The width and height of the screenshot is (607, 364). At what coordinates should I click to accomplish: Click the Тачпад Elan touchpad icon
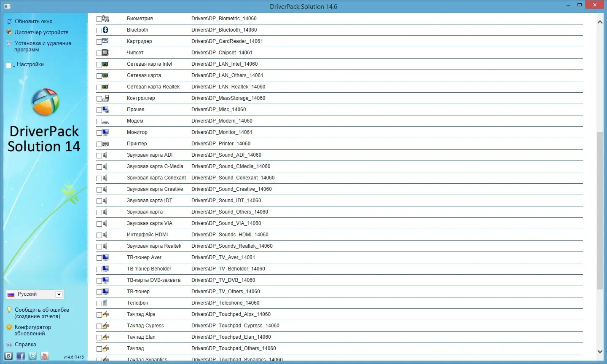(105, 337)
